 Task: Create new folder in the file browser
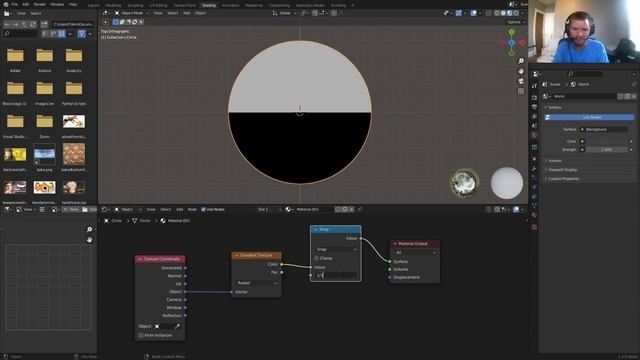[44, 24]
